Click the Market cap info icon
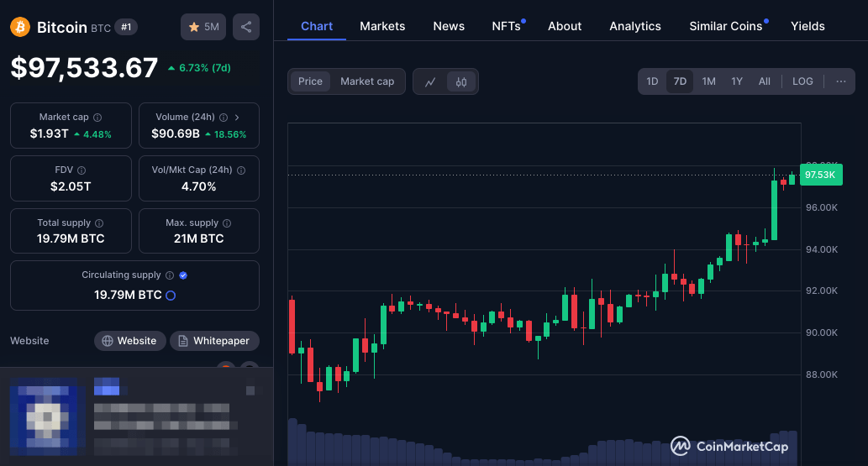 coord(97,118)
